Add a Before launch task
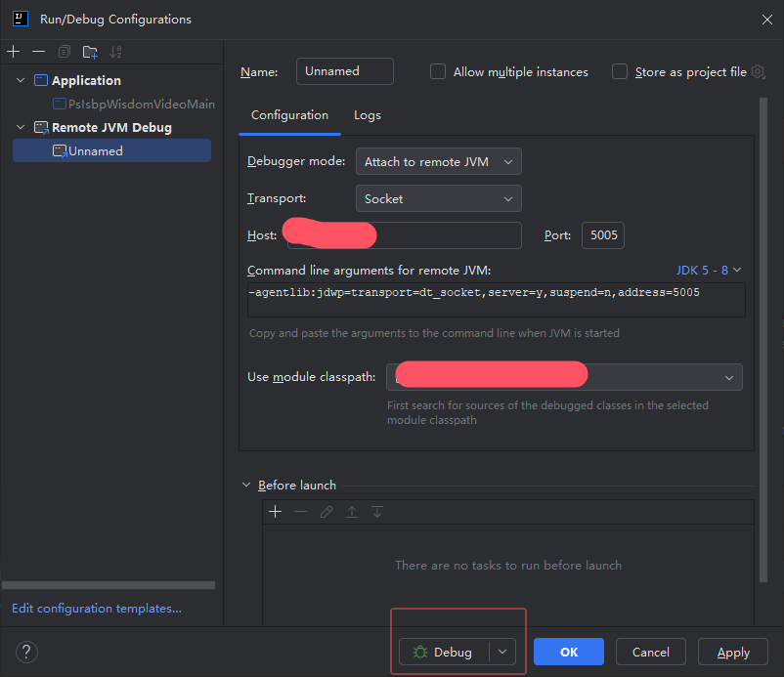The width and height of the screenshot is (784, 677). [275, 511]
